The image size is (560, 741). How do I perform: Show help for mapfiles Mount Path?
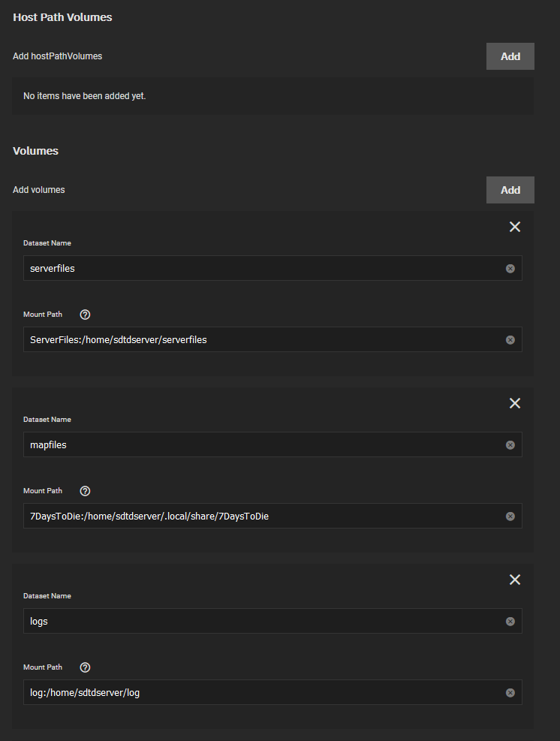(85, 491)
